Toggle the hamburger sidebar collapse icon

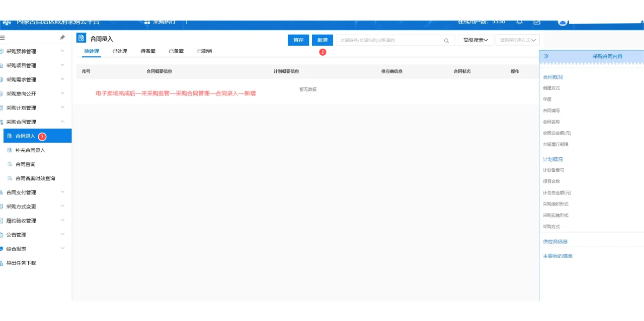pos(3,38)
